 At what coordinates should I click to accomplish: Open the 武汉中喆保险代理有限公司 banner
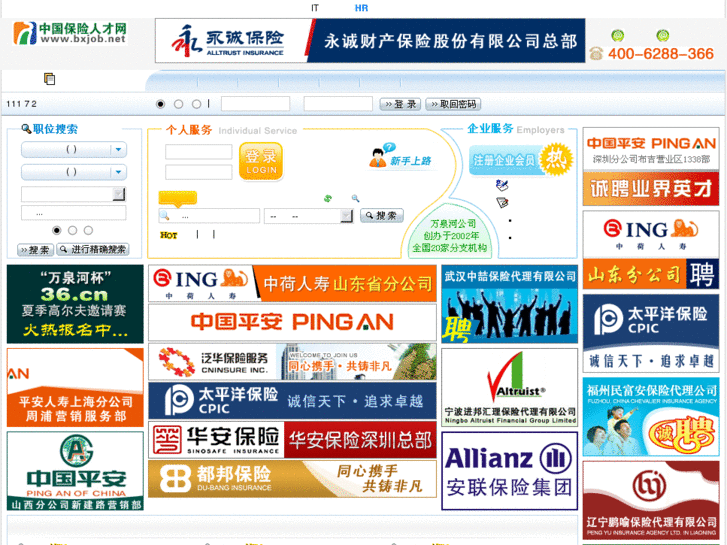pyautogui.click(x=510, y=304)
